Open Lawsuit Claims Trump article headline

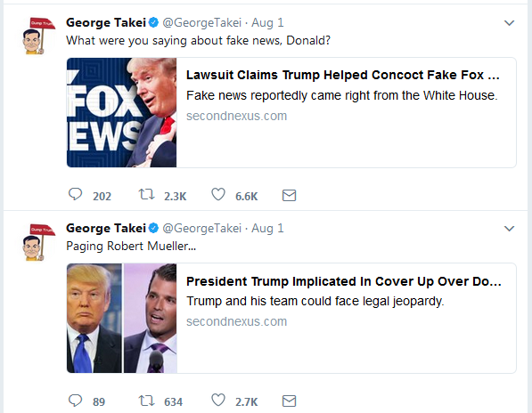coord(343,75)
